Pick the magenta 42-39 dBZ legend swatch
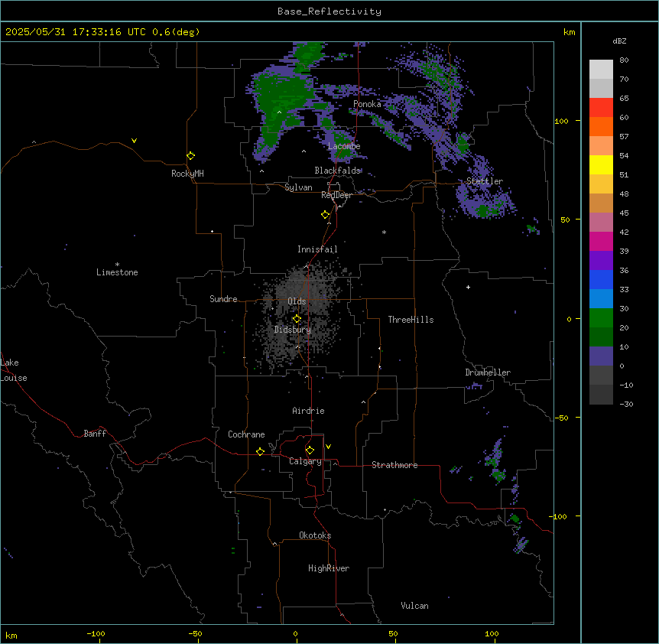 601,241
